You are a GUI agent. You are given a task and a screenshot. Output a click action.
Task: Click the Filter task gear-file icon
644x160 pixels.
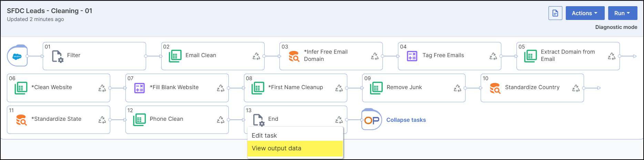click(x=57, y=56)
